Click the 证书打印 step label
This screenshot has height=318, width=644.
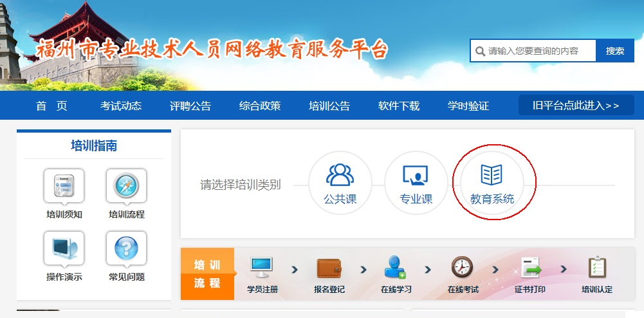[x=530, y=290]
